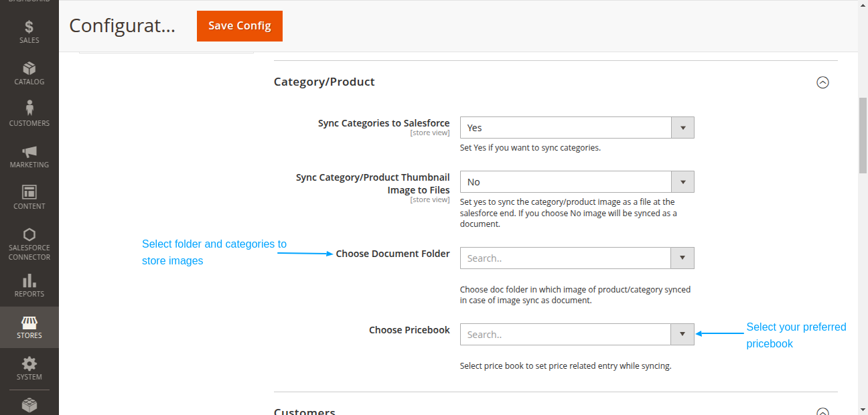
Task: Open the Choose Pricebook dropdown
Action: (x=682, y=334)
